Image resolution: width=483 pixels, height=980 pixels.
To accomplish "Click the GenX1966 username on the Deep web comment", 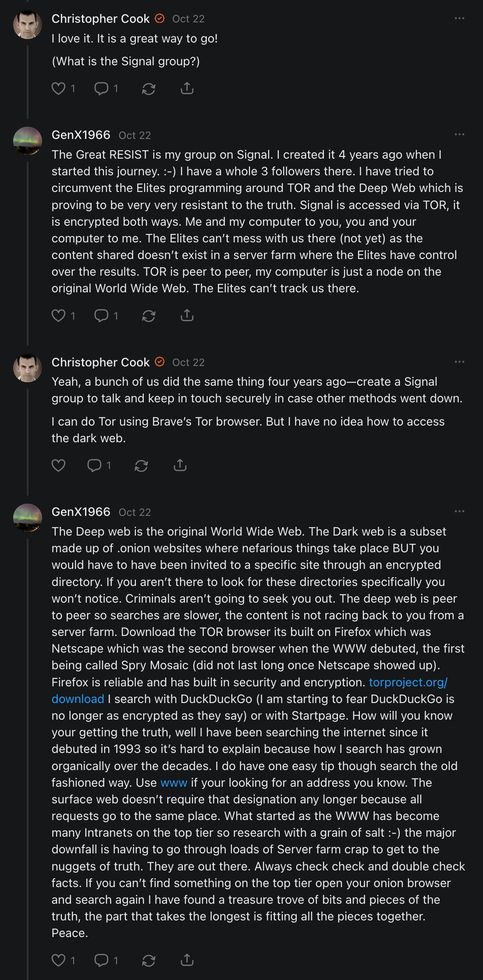I will point(81,512).
